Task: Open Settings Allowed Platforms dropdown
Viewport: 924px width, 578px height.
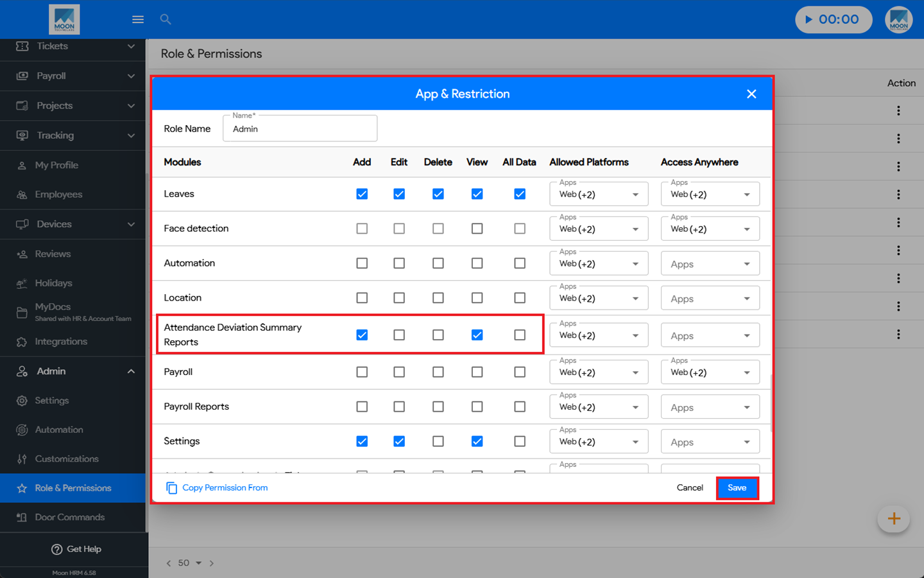Action: [x=599, y=442]
